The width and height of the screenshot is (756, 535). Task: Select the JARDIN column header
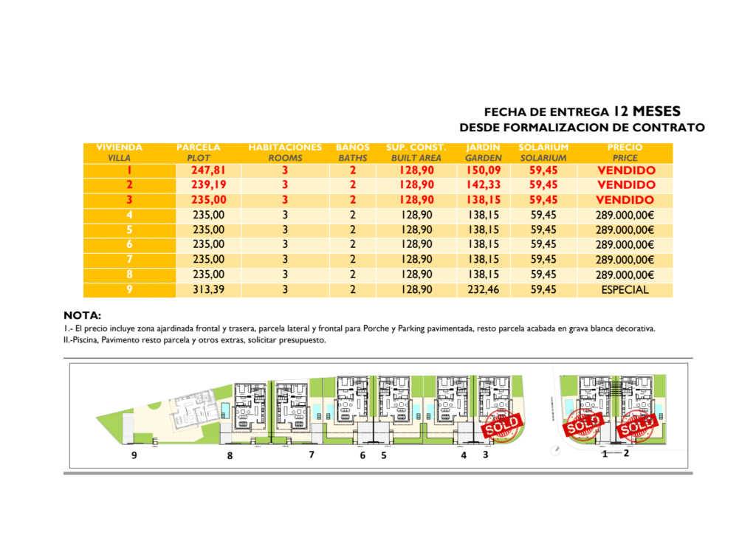click(483, 148)
